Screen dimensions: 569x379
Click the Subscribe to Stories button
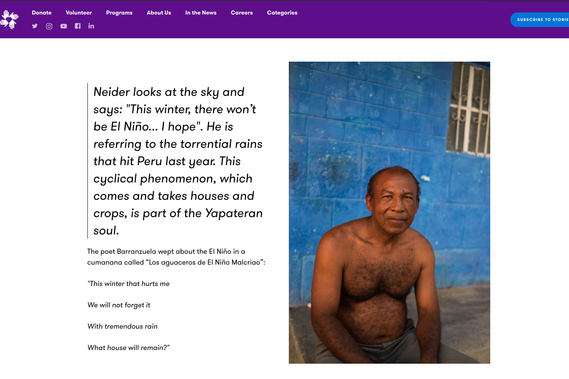540,20
